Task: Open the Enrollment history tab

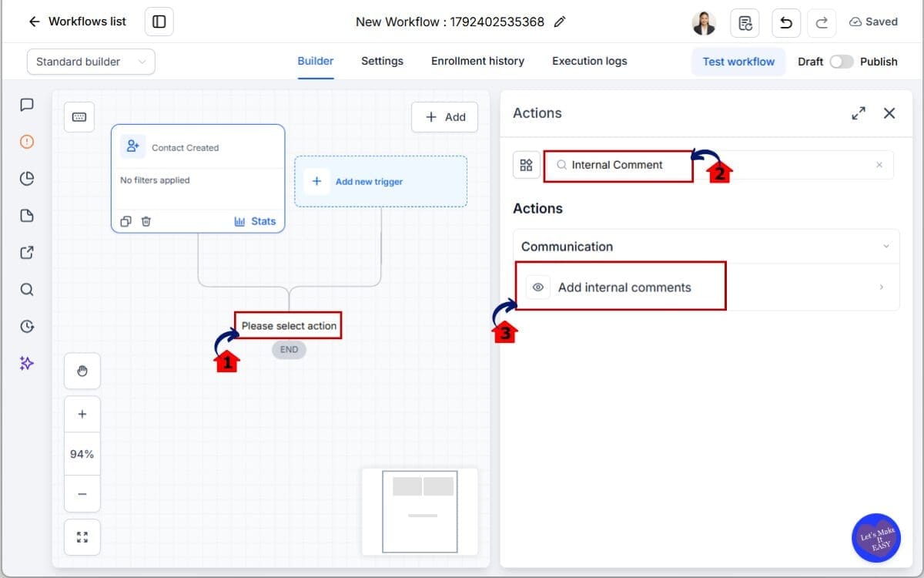Action: 477,61
